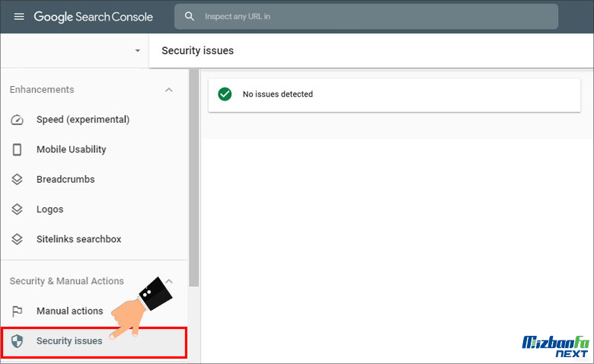Open the hamburger main menu
The width and height of the screenshot is (594, 364).
point(19,17)
